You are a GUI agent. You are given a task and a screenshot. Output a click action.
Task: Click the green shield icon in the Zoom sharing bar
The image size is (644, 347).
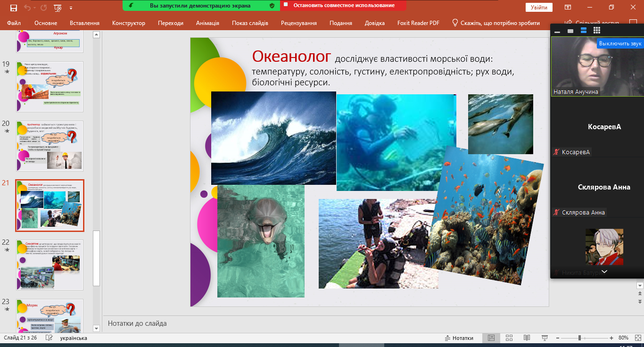click(272, 6)
